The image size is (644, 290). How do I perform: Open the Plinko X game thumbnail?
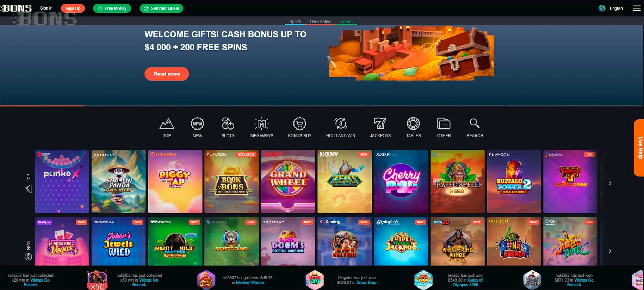pos(62,181)
